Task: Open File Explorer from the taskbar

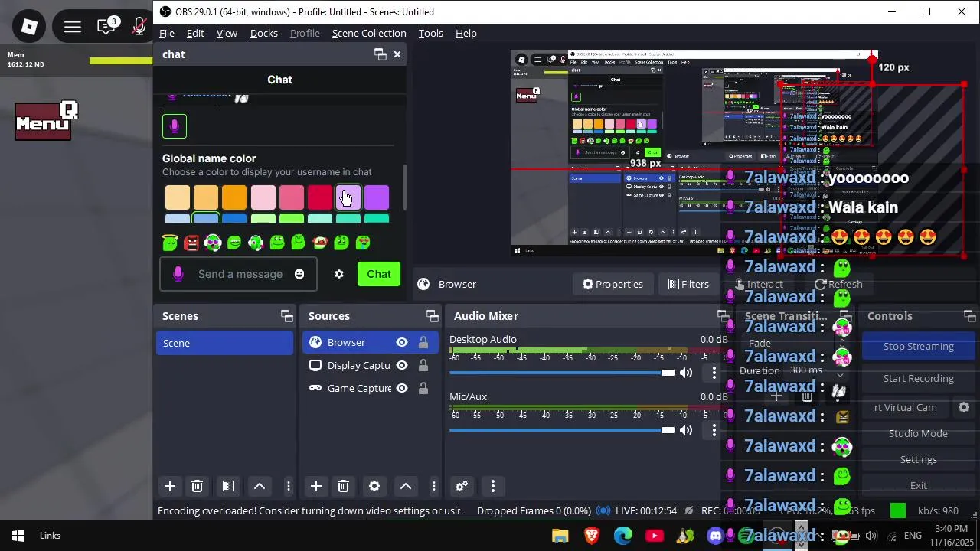Action: click(560, 536)
